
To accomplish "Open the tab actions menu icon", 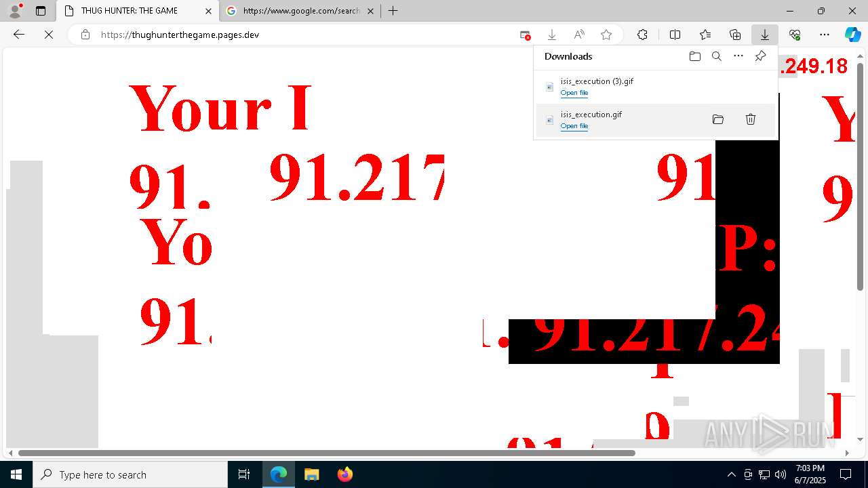I will pyautogui.click(x=41, y=11).
